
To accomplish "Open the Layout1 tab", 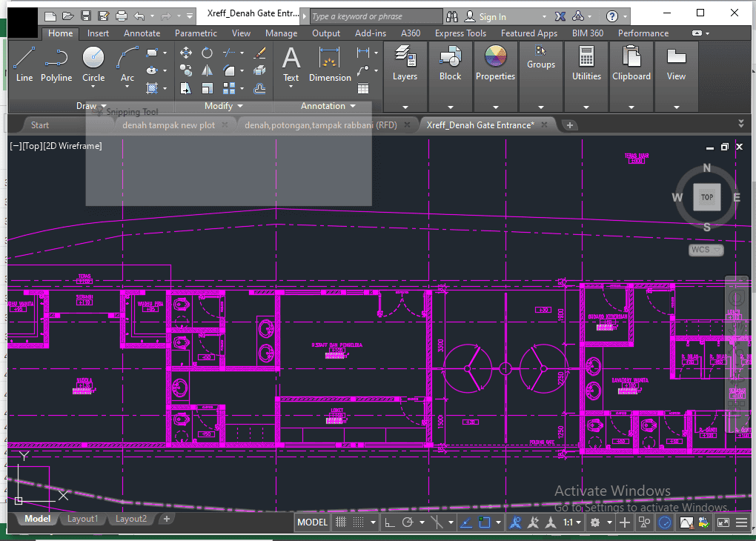I will coord(82,519).
